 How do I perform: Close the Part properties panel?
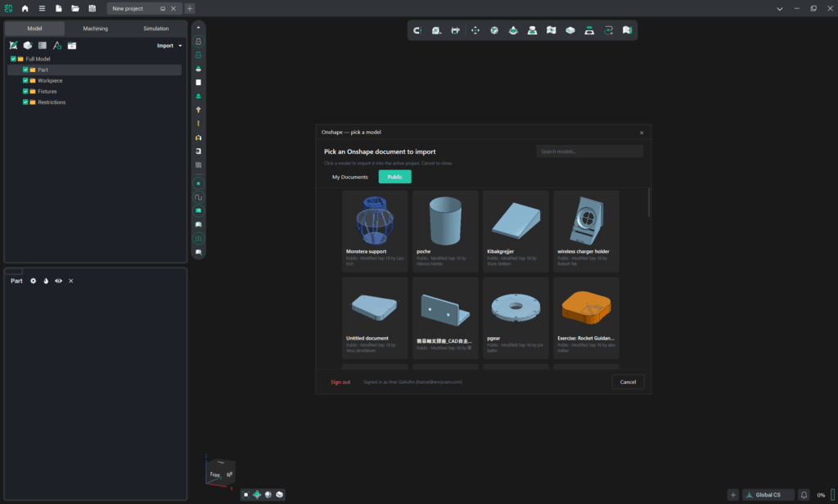(x=71, y=281)
